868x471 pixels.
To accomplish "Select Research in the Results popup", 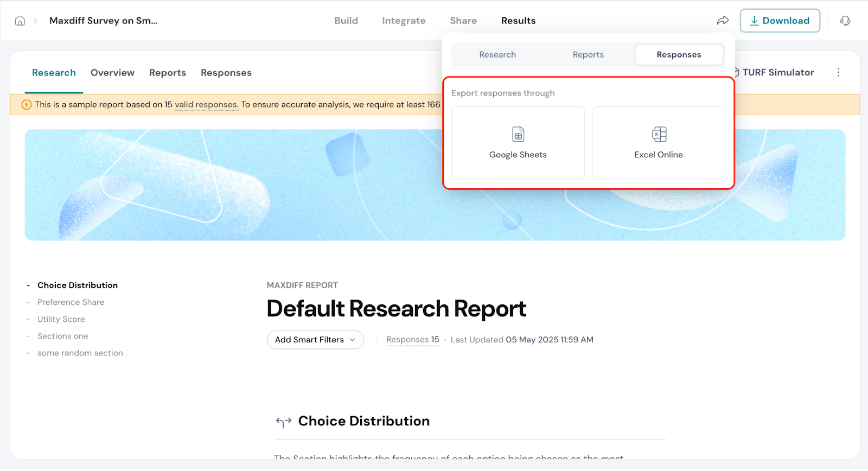I will [x=497, y=55].
